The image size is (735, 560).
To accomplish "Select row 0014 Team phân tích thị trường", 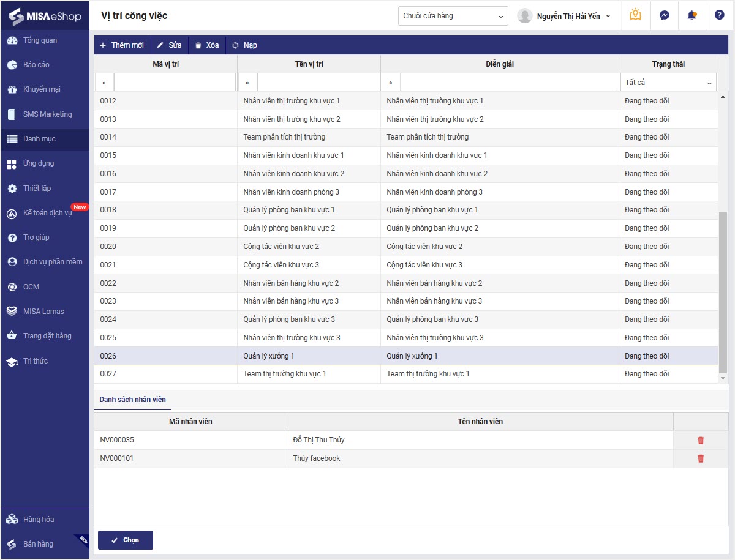I will pyautogui.click(x=406, y=137).
